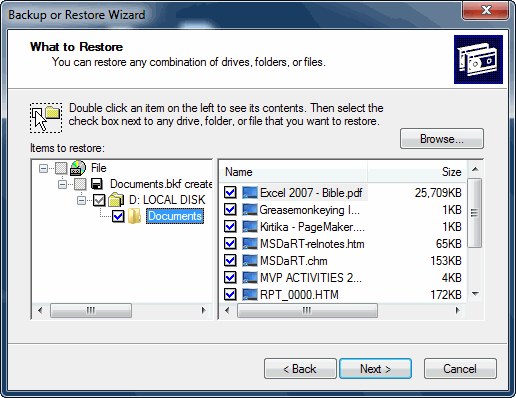The image size is (516, 398).
Task: Click the MVP ACTIVITIES file icon
Action: tap(250, 278)
